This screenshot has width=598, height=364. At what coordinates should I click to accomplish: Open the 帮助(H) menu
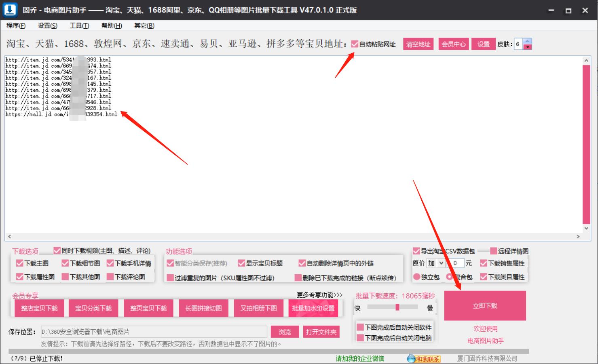(x=111, y=25)
